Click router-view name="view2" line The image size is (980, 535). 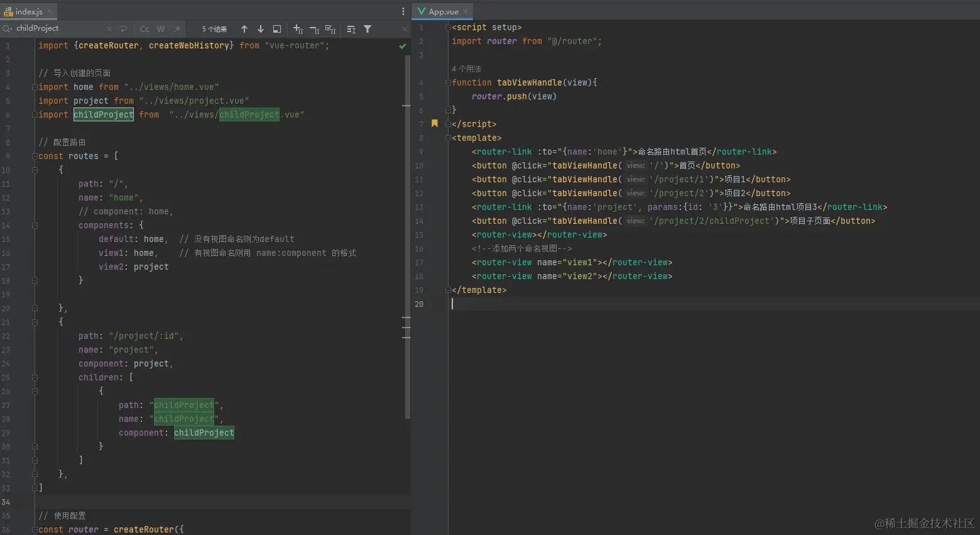click(572, 277)
